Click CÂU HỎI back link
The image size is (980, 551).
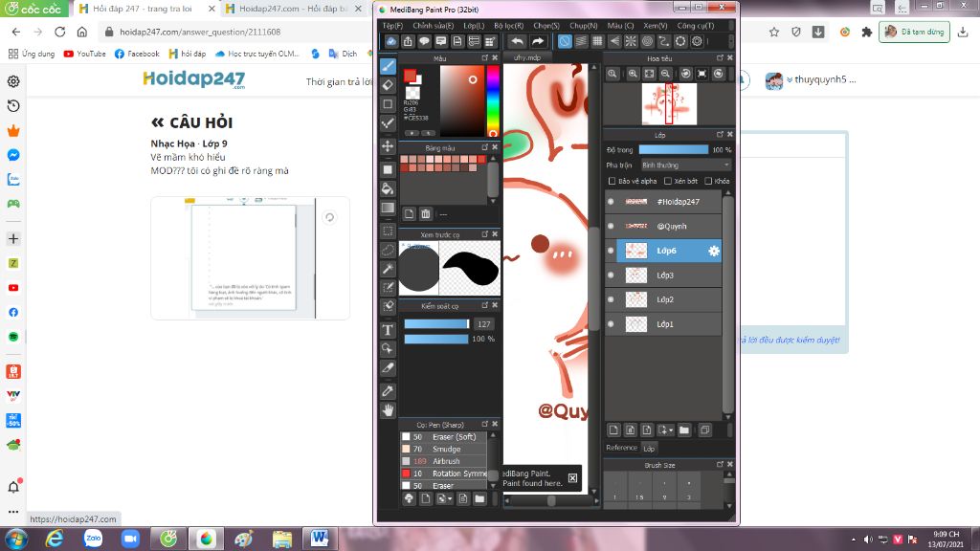[x=191, y=122]
